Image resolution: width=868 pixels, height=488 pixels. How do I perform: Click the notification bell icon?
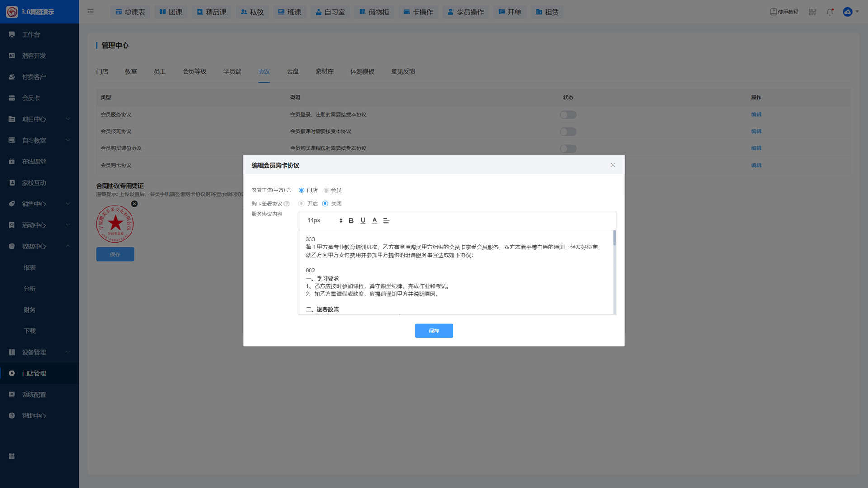(x=830, y=12)
